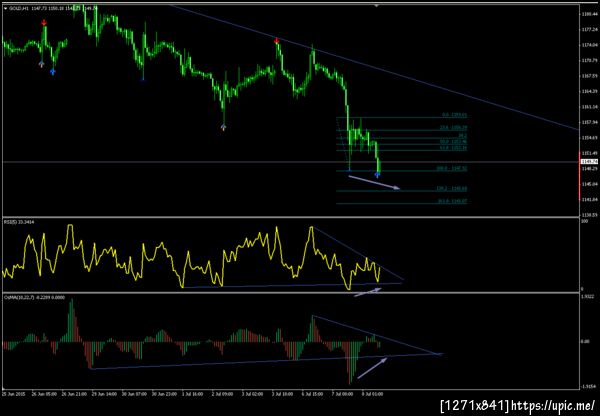Select red sell arrow touching descending trendline
The width and height of the screenshot is (600, 416).
point(276,41)
